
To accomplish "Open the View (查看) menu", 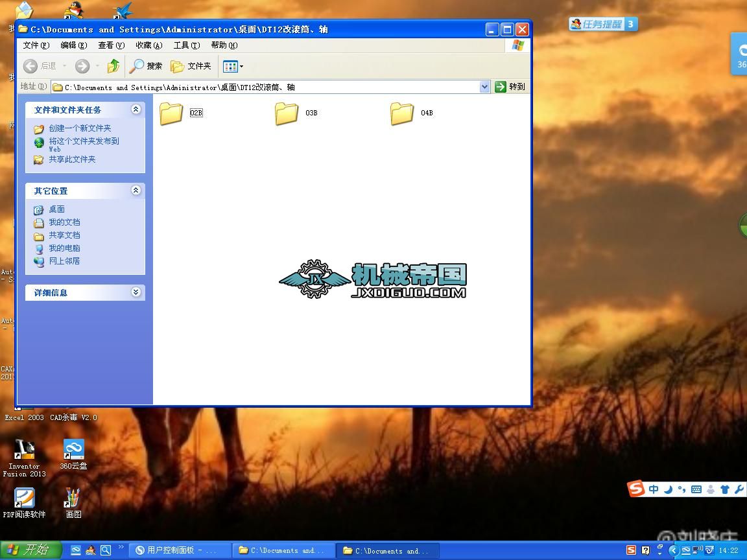I will 112,45.
